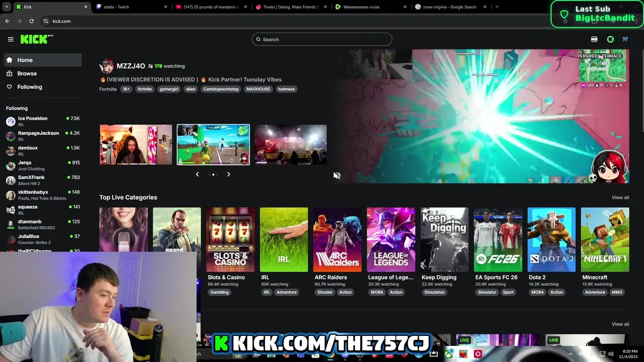
Task: Open MZZJ4O channel name link
Action: [131, 66]
